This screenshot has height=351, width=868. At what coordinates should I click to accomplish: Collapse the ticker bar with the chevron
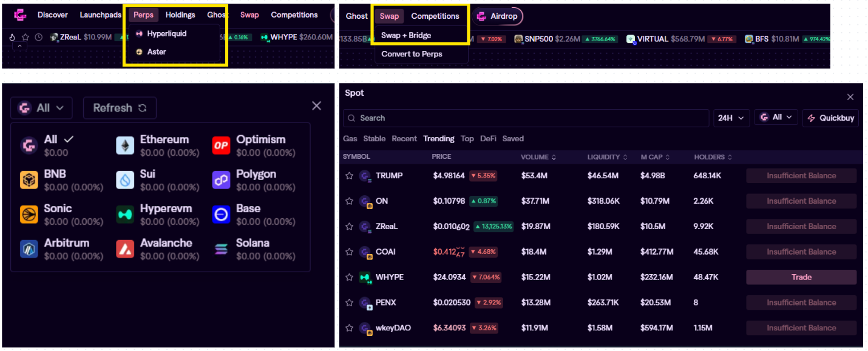point(18,47)
